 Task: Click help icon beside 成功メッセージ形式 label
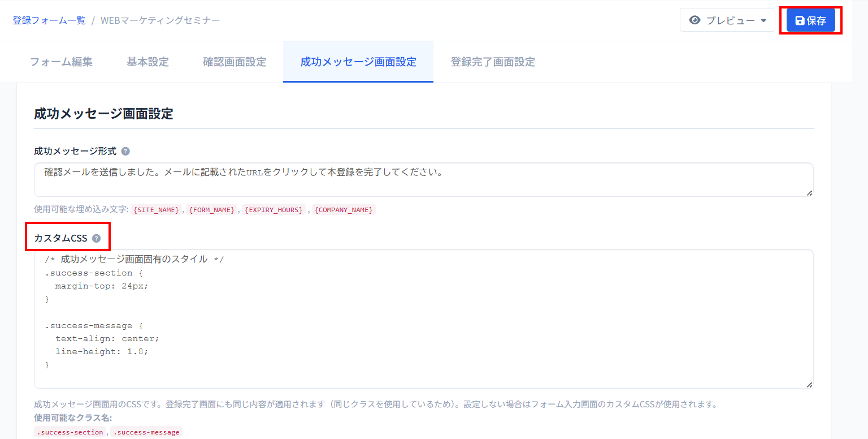coord(125,152)
